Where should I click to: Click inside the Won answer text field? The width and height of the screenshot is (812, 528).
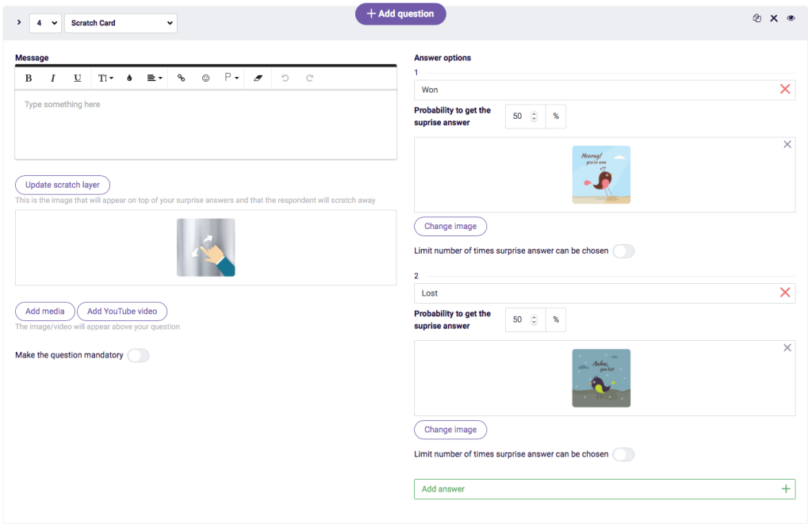(555, 89)
